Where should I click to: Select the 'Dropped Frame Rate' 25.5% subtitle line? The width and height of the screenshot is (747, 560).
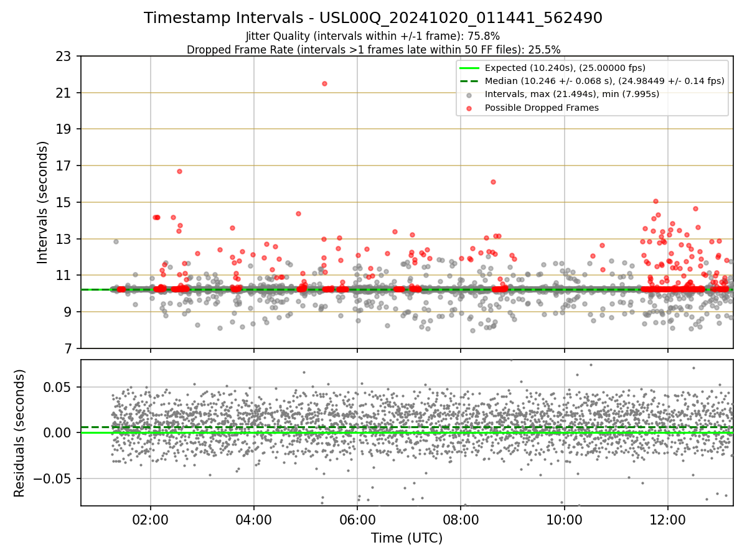point(373,49)
